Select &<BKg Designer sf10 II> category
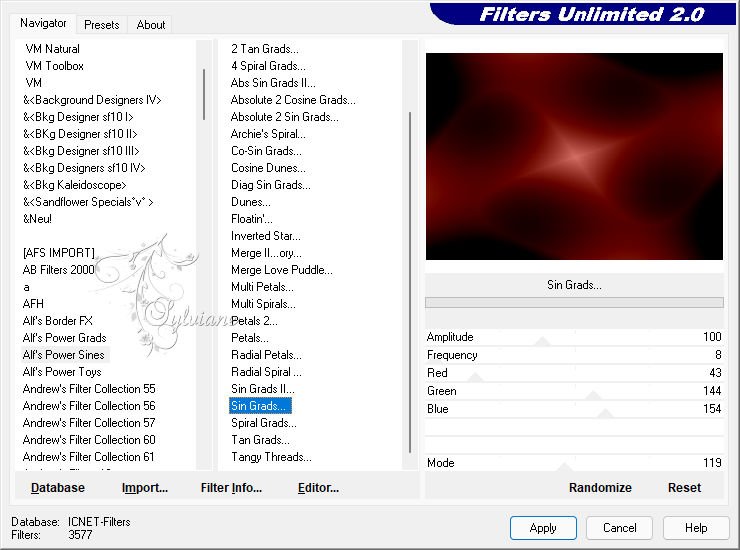 80,134
